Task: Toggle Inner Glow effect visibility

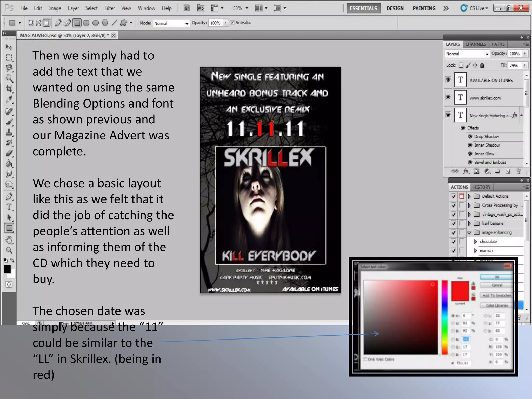Action: pyautogui.click(x=470, y=154)
